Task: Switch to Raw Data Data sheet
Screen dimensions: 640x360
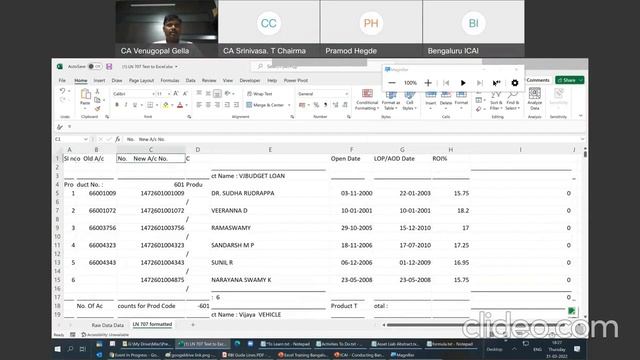Action: pos(107,325)
